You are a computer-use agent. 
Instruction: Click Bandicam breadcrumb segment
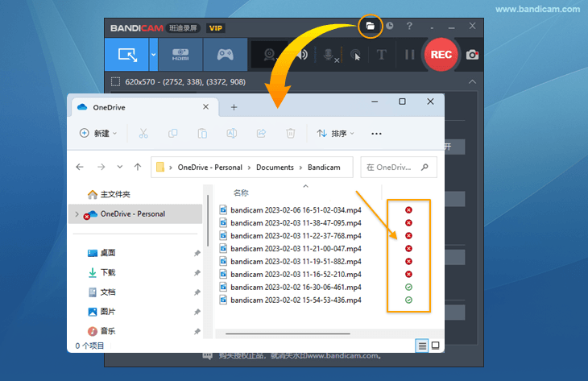pyautogui.click(x=324, y=168)
